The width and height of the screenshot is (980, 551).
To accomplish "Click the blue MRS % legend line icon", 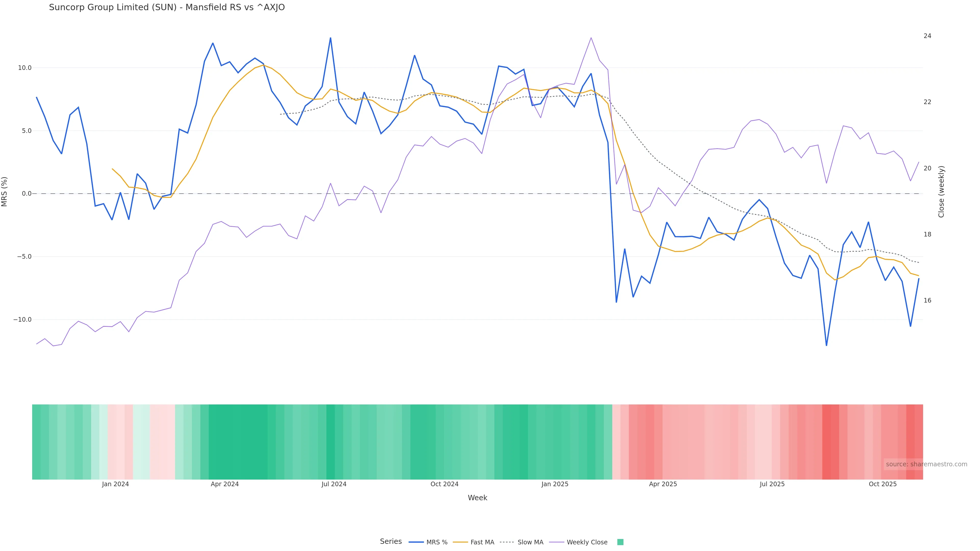I will tap(416, 542).
